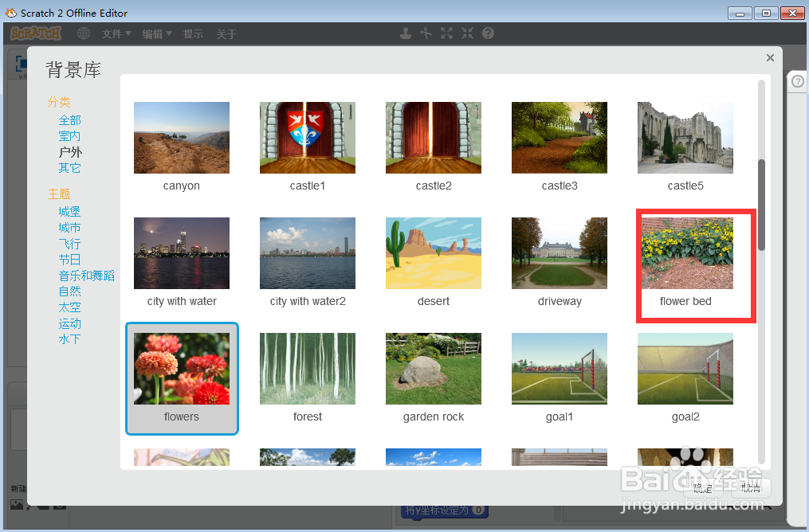Image resolution: width=809 pixels, height=532 pixels.
Task: Select the goal1 backdrop thumbnail
Action: (x=560, y=369)
